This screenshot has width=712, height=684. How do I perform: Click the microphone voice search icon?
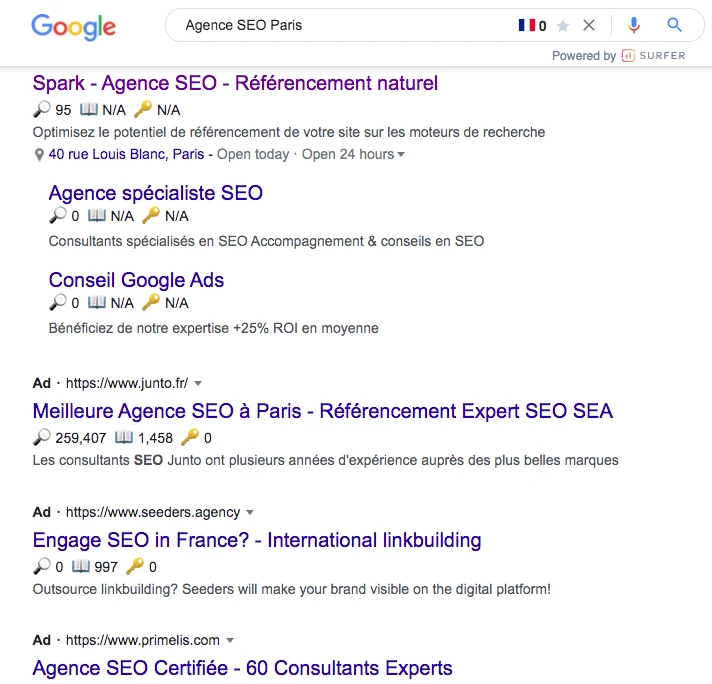[x=634, y=25]
